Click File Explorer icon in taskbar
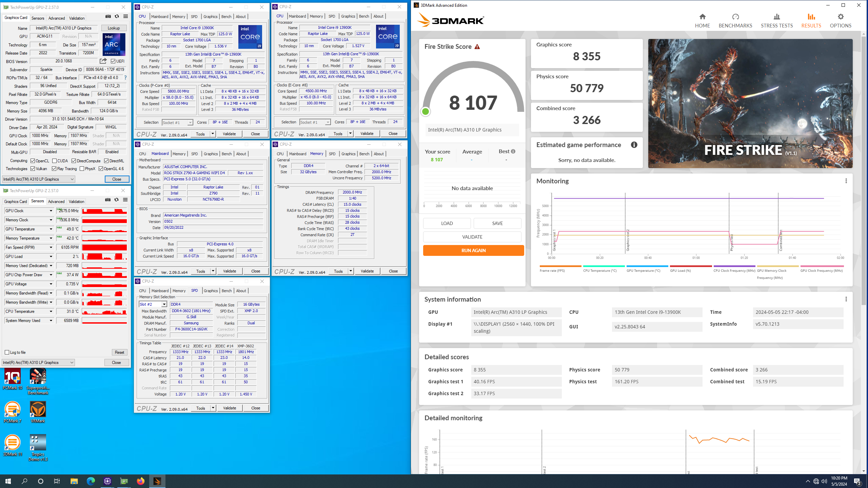 (74, 481)
